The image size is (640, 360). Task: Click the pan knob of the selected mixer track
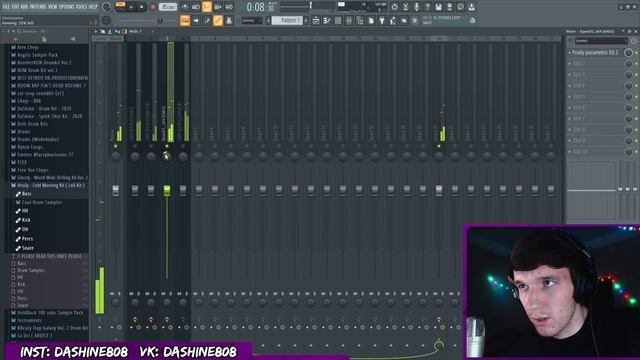click(x=167, y=156)
